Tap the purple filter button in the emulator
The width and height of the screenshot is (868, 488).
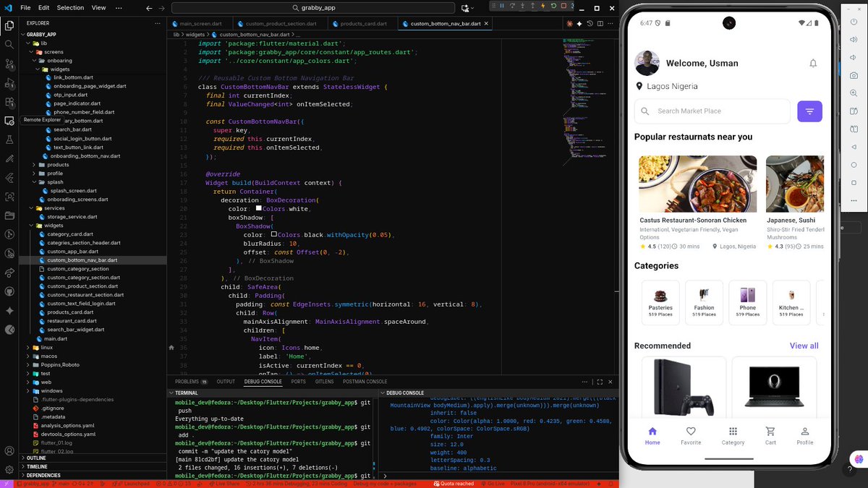coord(809,111)
